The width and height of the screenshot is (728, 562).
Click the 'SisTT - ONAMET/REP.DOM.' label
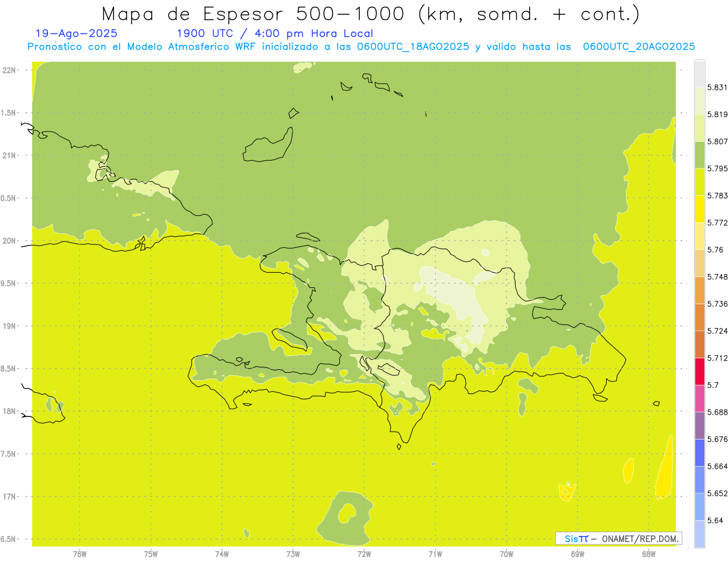click(618, 538)
